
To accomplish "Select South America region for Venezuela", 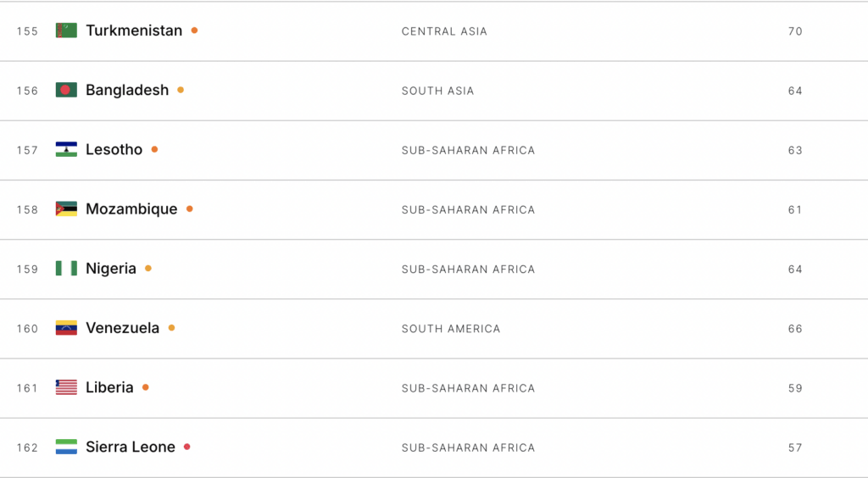I will pos(451,329).
